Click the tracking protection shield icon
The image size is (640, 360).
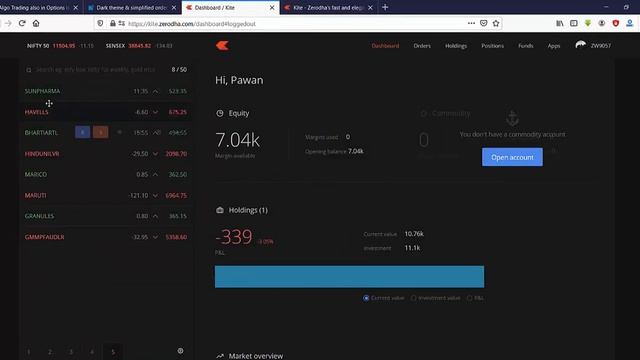click(x=100, y=24)
